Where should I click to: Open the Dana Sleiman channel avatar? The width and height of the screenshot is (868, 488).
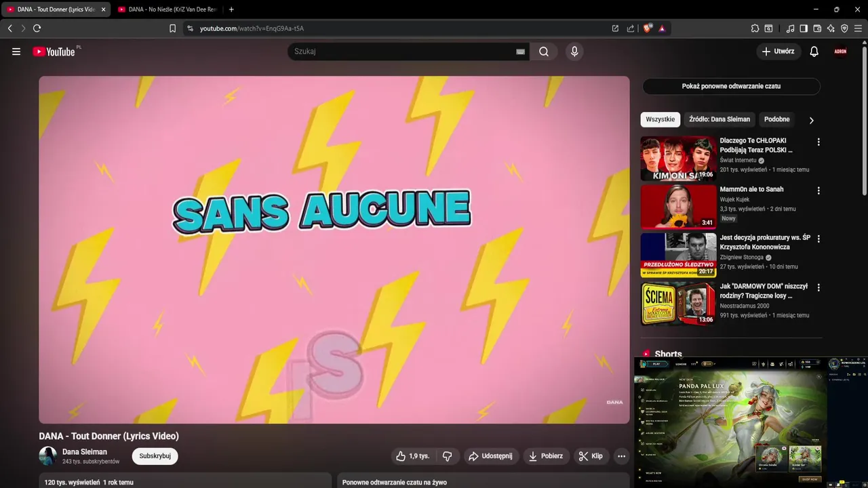click(x=48, y=456)
